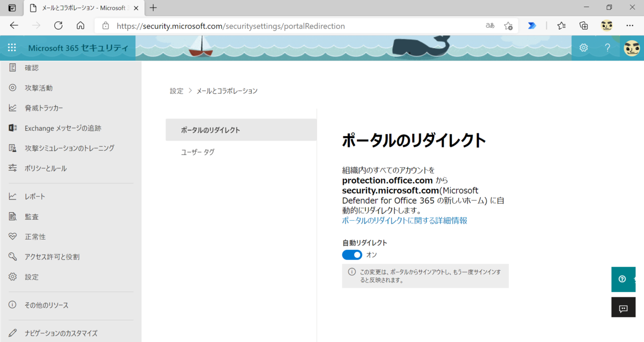This screenshot has height=342, width=644.
Task: Click the info note about signing out
Action: point(425,276)
